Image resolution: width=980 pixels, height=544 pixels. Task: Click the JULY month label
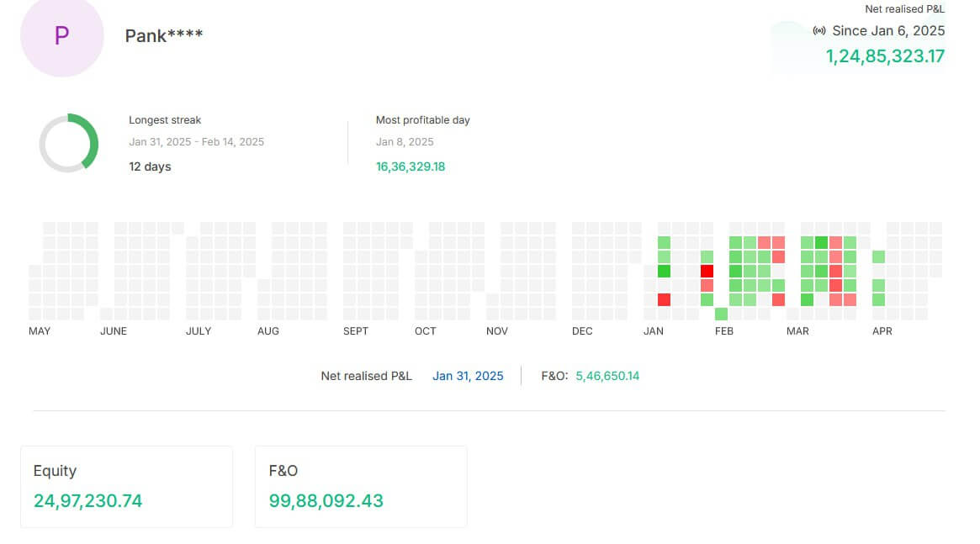[x=199, y=331]
